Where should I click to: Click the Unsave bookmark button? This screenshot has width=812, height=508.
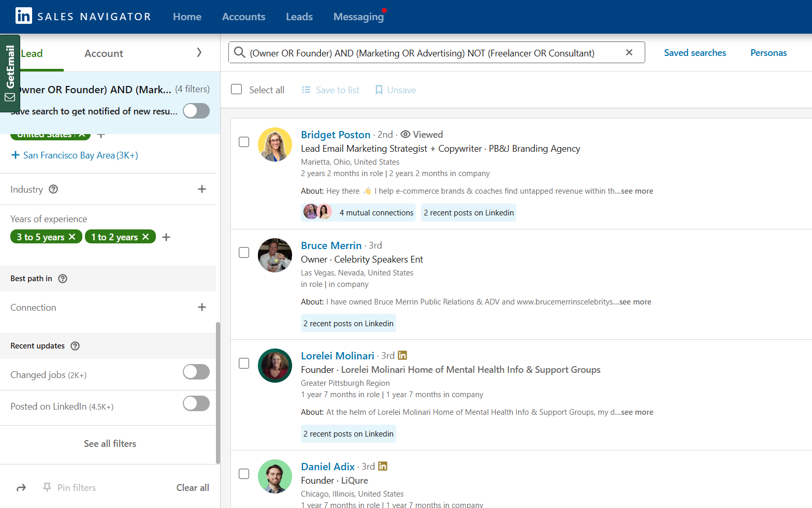[396, 90]
